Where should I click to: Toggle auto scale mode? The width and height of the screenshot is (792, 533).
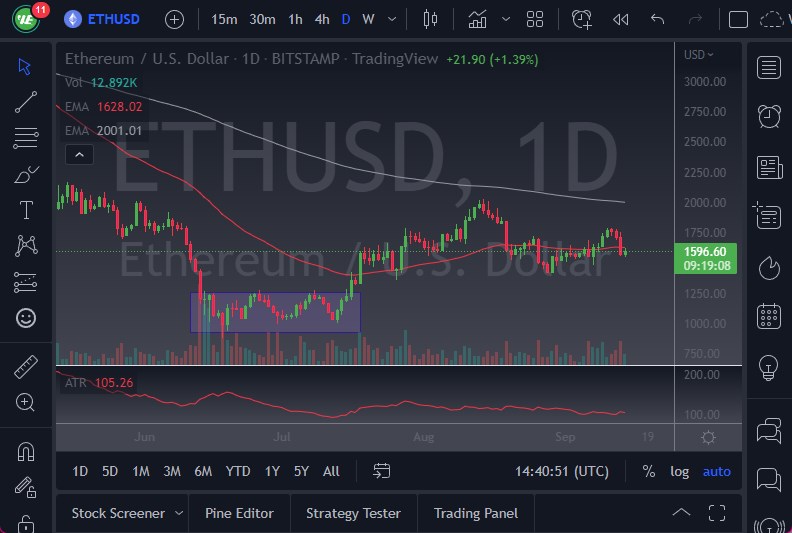point(716,471)
